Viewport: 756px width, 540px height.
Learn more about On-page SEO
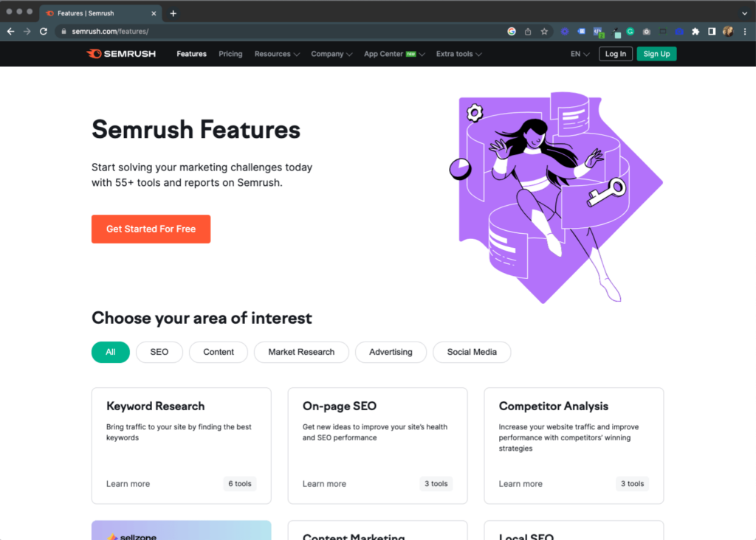pos(325,484)
